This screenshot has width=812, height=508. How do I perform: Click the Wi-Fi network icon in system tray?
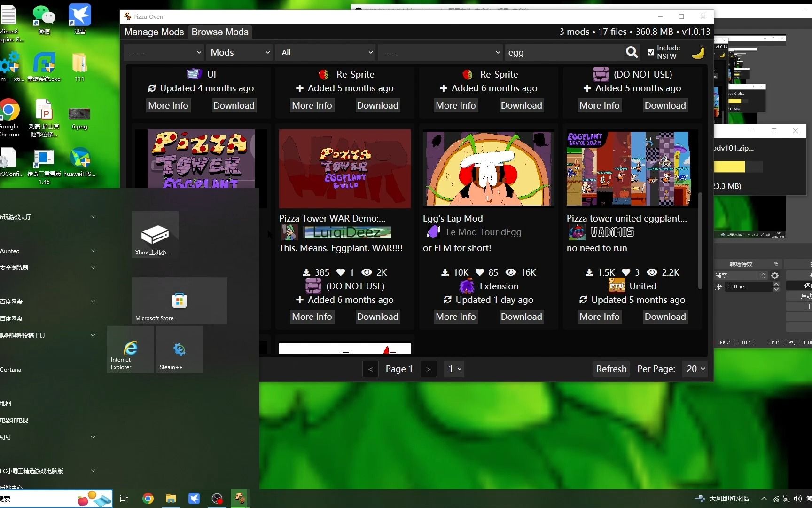[776, 499]
